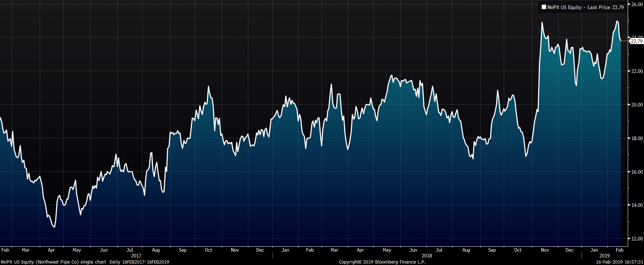Click the Dec 2018 month label
Screen dimensions: 644x265
[x=570, y=250]
